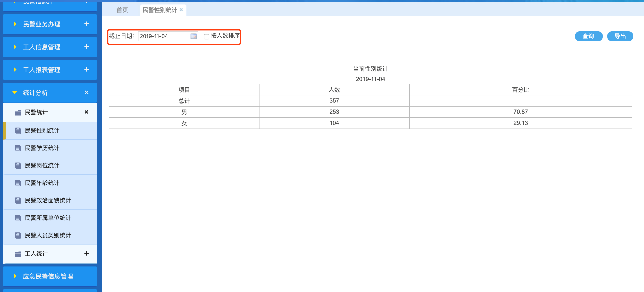Click the percentage value 29.13
This screenshot has width=644, height=292.
coord(521,123)
